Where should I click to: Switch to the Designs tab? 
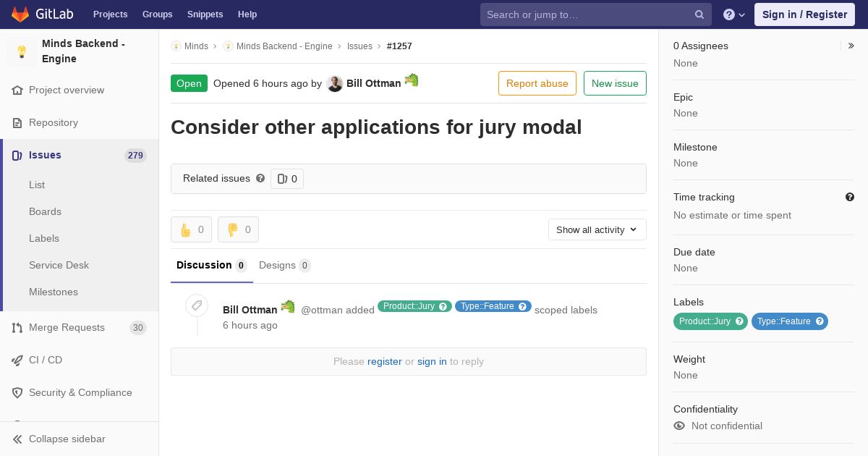tap(285, 266)
